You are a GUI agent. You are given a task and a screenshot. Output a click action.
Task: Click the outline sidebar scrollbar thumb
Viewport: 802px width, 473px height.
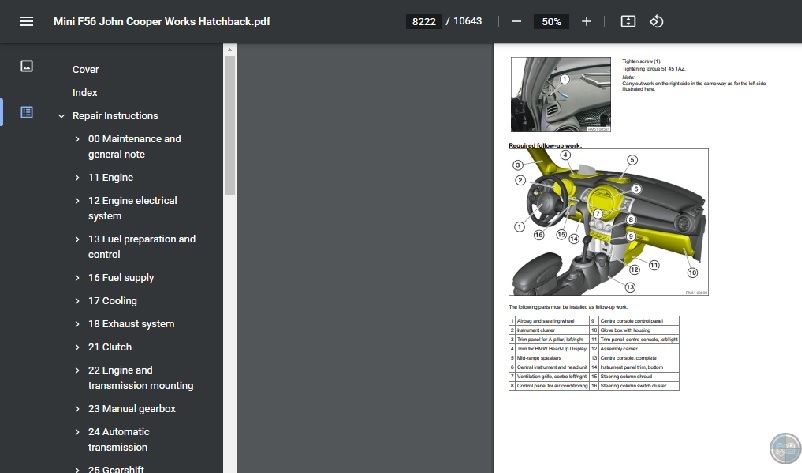[230, 125]
